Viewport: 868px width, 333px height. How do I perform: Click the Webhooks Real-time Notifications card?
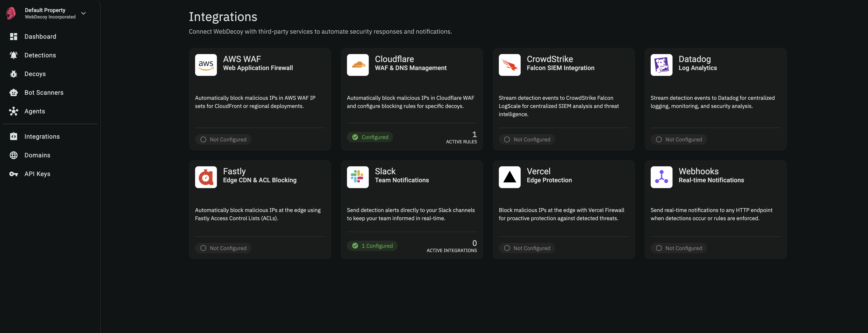pyautogui.click(x=715, y=210)
